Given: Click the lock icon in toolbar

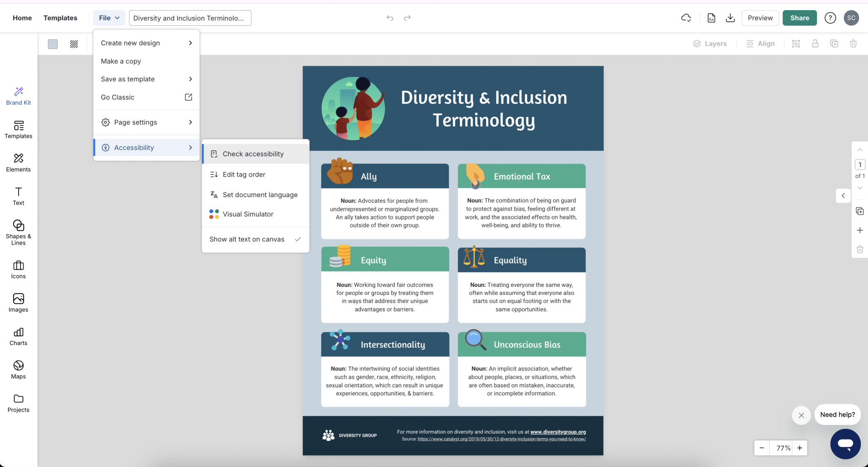Looking at the screenshot, I should [815, 44].
